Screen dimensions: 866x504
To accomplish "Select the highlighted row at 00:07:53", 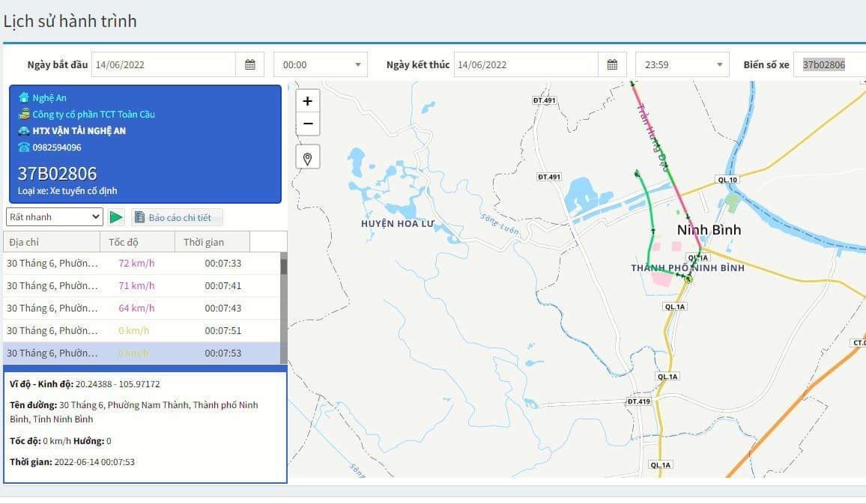I will (142, 353).
